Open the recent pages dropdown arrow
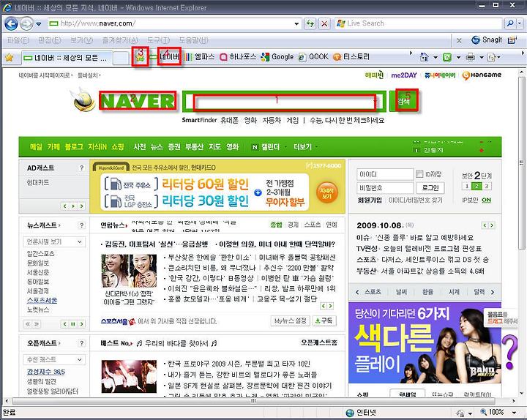The image size is (527, 420). point(39,24)
